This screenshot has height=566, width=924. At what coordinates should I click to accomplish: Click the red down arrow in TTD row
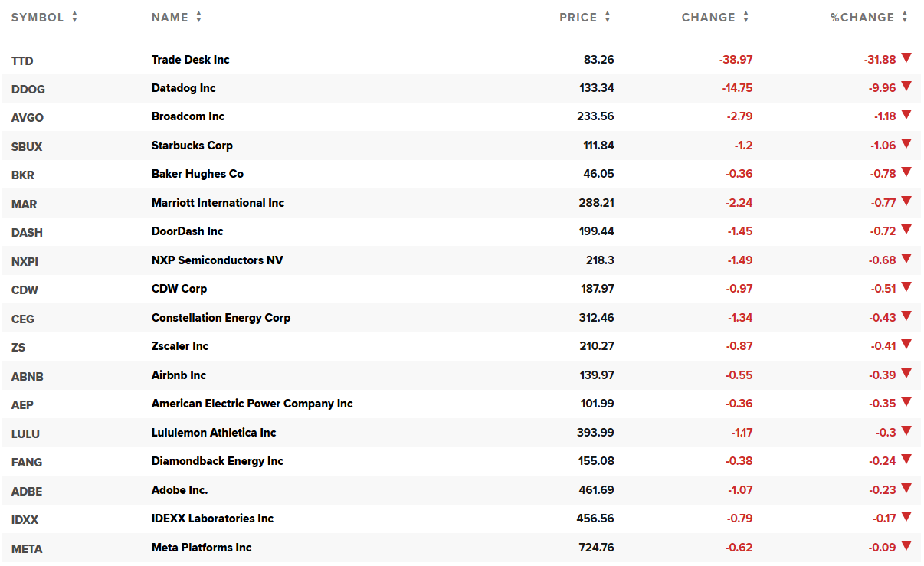point(906,58)
